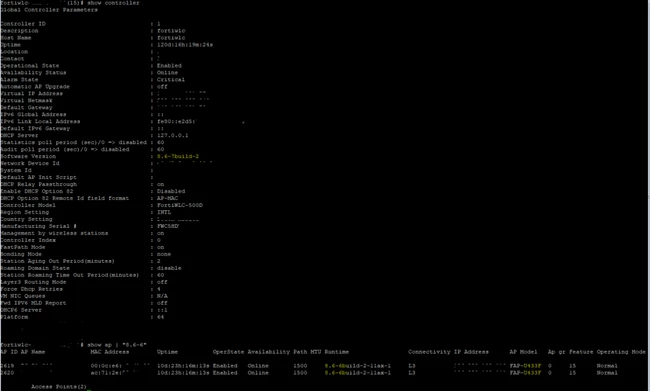Select 'Roaming Domain State' label
The width and height of the screenshot is (650, 391).
(x=35, y=268)
